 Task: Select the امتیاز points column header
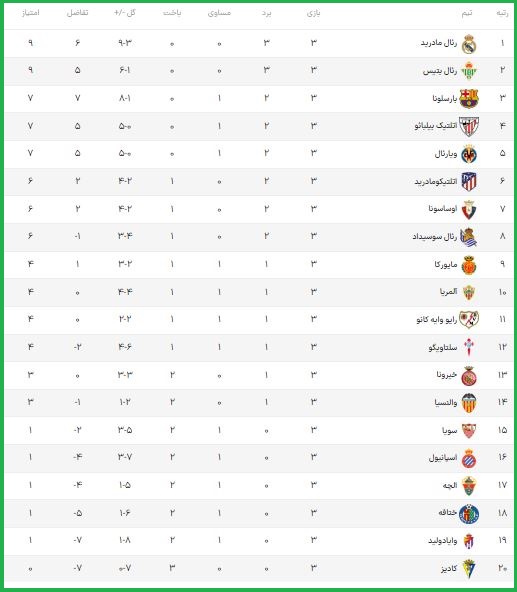[30, 13]
